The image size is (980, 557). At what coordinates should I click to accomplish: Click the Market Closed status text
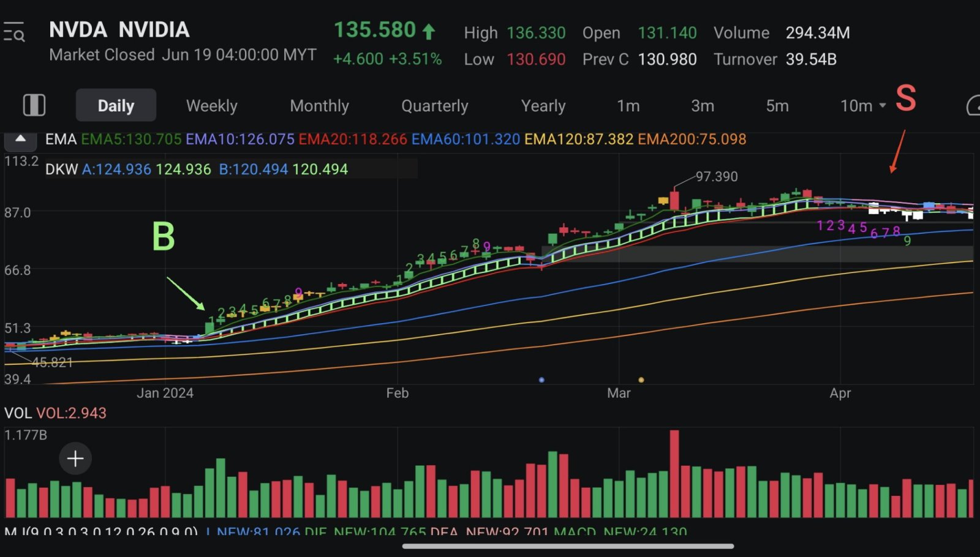coord(102,54)
